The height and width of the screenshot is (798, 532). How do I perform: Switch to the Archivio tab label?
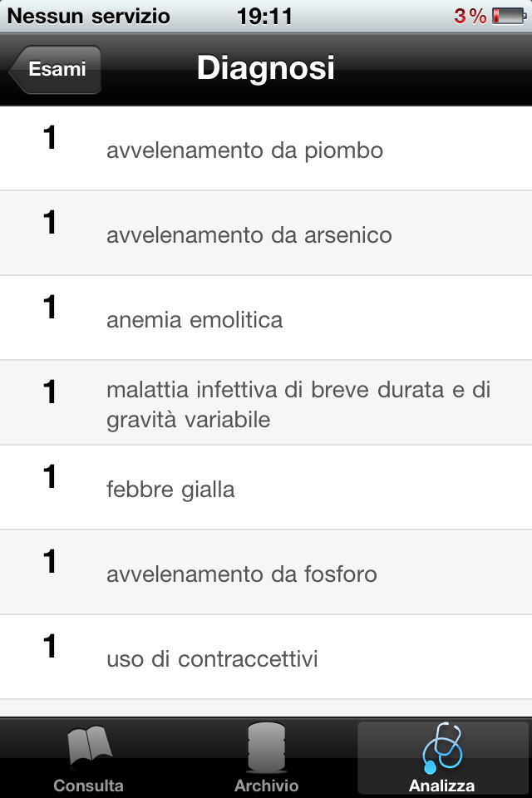(x=266, y=786)
